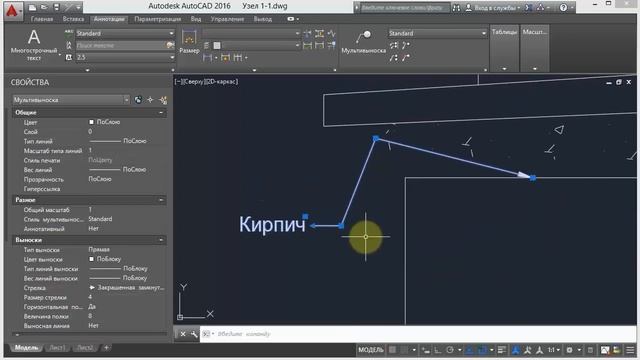
Task: Click the keyword search field in title bar
Action: (x=404, y=7)
